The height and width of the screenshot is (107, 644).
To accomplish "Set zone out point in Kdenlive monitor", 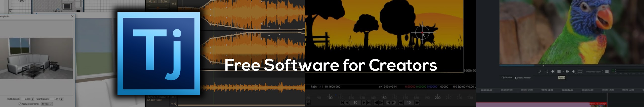I will 546,71.
